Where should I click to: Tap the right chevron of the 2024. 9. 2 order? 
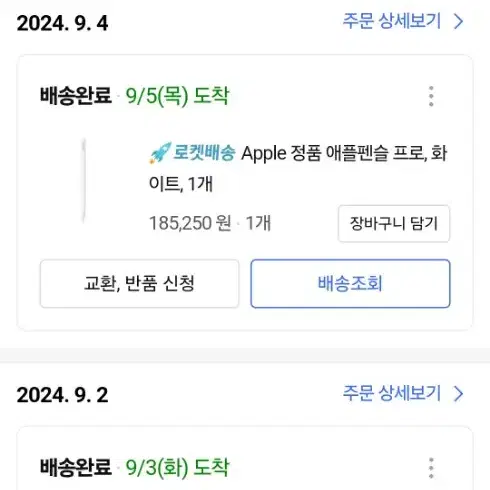(459, 394)
